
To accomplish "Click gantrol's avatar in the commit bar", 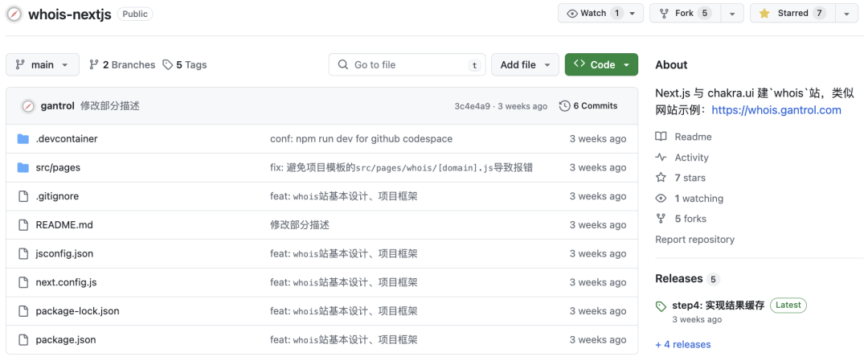I will pos(28,106).
